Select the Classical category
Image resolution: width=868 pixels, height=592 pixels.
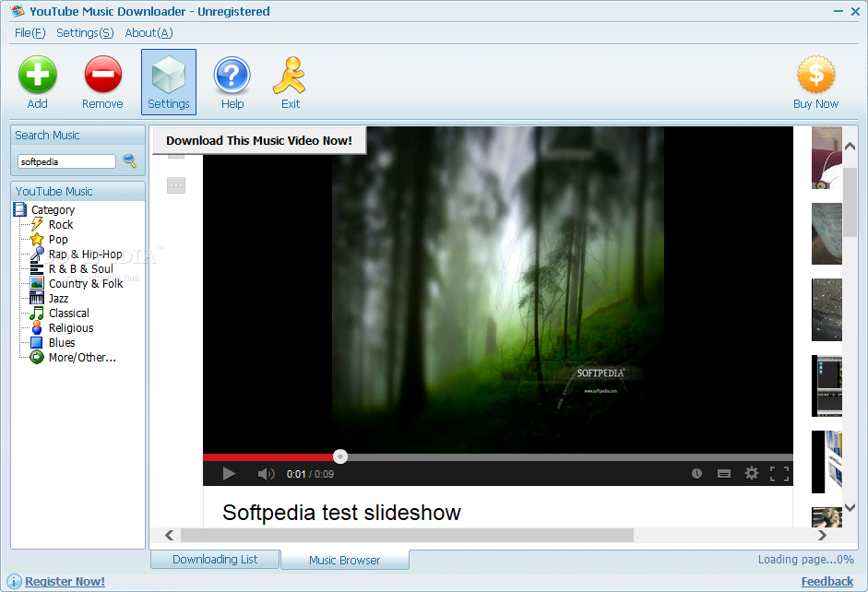[68, 314]
